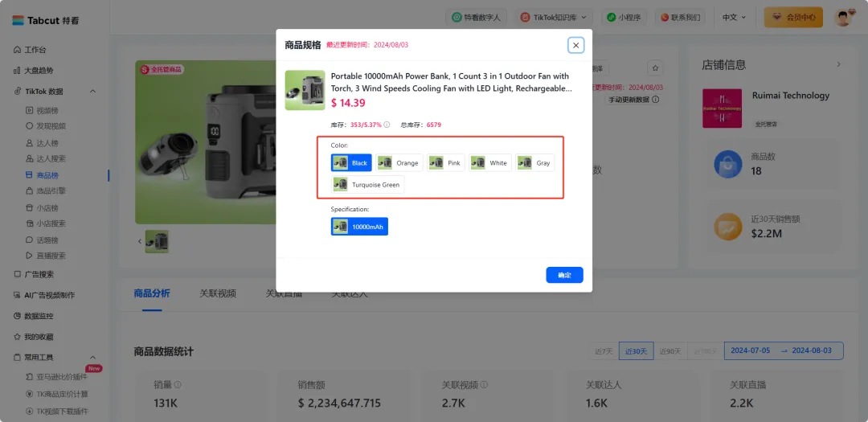868x422 pixels.
Task: Click the user avatar in the top bar
Action: pyautogui.click(x=844, y=18)
